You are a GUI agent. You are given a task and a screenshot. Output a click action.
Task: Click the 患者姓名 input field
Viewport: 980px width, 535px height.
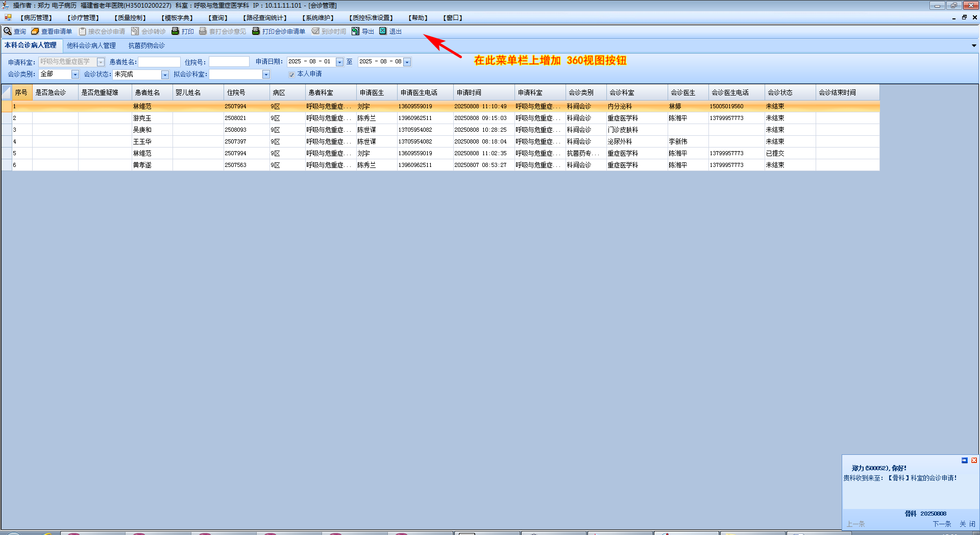159,62
